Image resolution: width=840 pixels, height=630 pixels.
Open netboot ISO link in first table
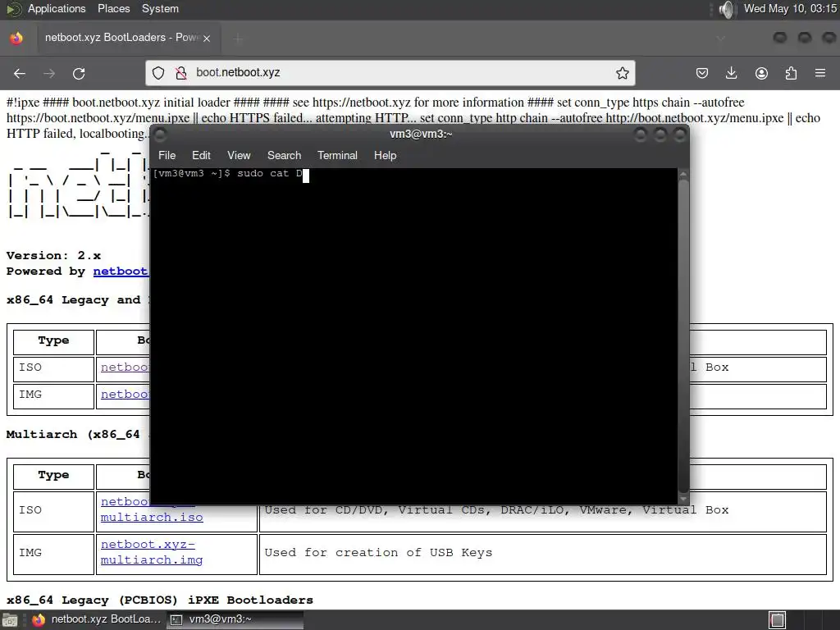[126, 367]
